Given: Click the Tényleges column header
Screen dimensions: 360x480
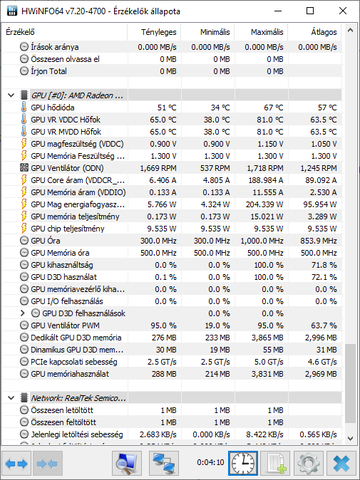Looking at the screenshot, I should click(154, 32).
